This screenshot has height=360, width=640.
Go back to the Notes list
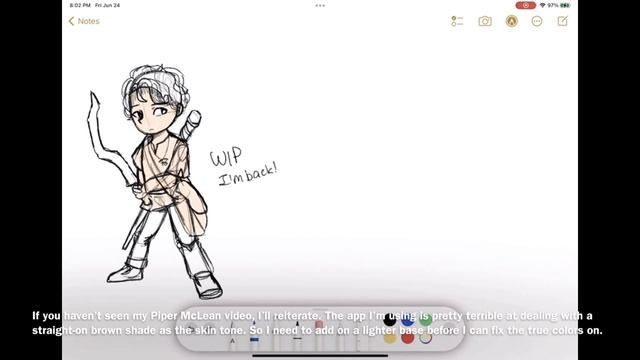[84, 21]
